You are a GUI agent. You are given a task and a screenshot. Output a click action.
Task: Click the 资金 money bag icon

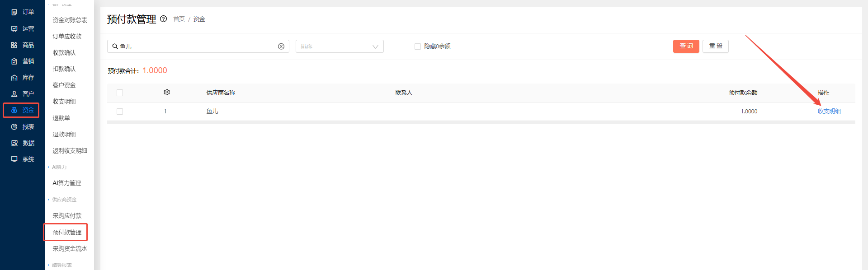click(14, 110)
